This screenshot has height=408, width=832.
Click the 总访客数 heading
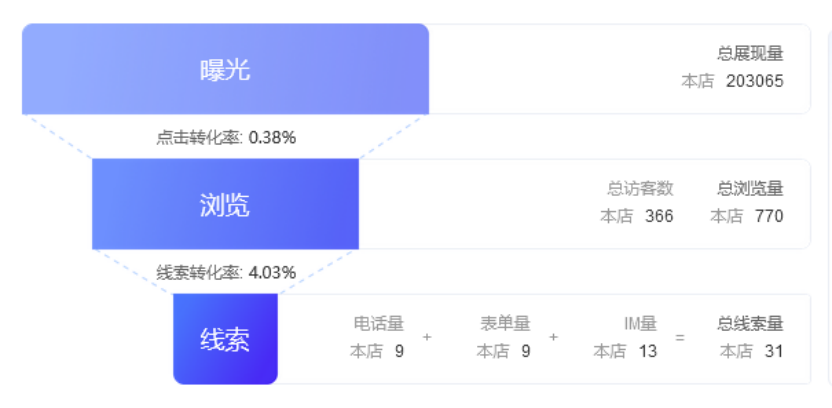point(640,188)
